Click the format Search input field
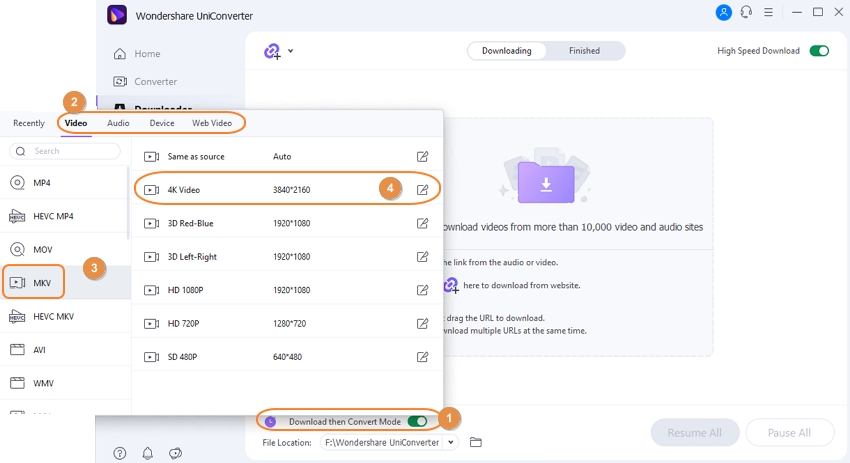This screenshot has width=850, height=463. pyautogui.click(x=70, y=151)
